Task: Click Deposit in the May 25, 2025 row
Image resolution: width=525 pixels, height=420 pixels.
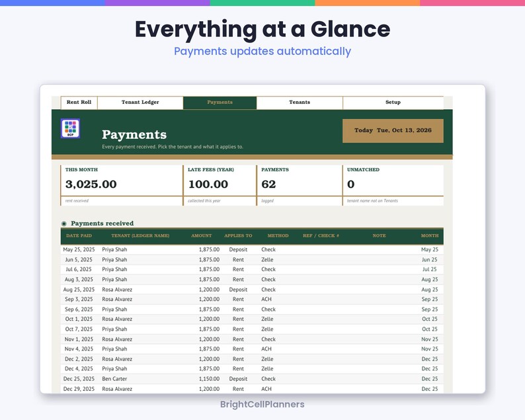Action: pos(238,249)
